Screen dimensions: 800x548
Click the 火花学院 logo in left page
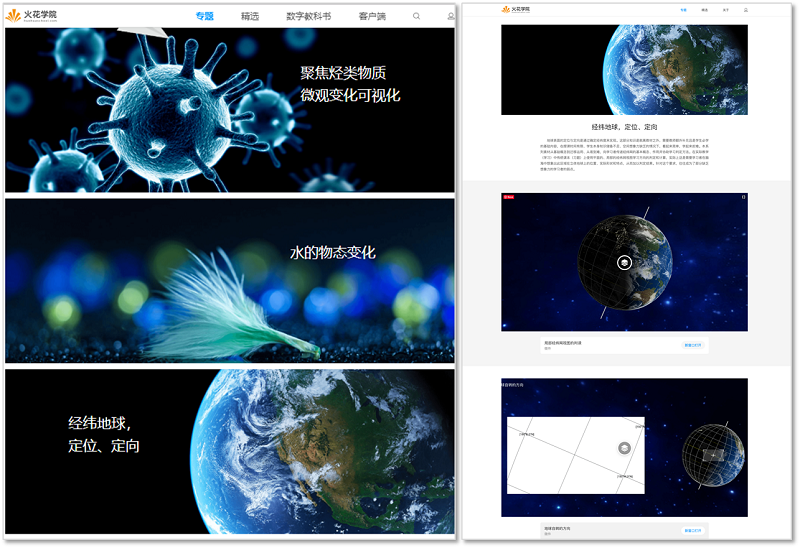[31, 15]
